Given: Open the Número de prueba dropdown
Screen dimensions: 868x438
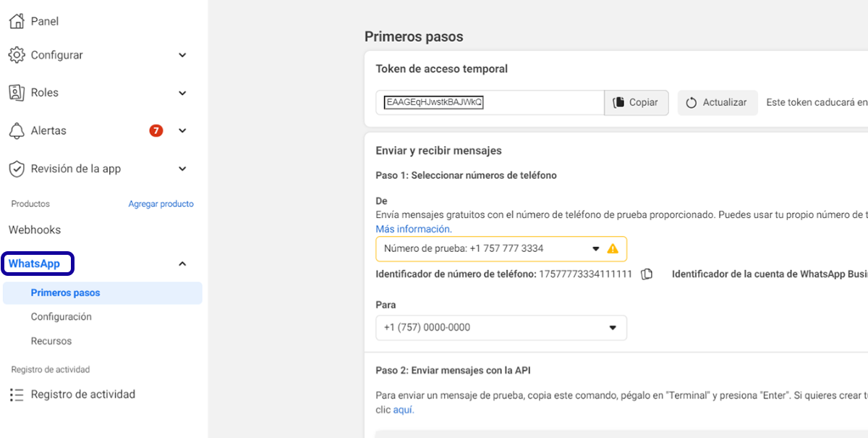Looking at the screenshot, I should point(595,248).
